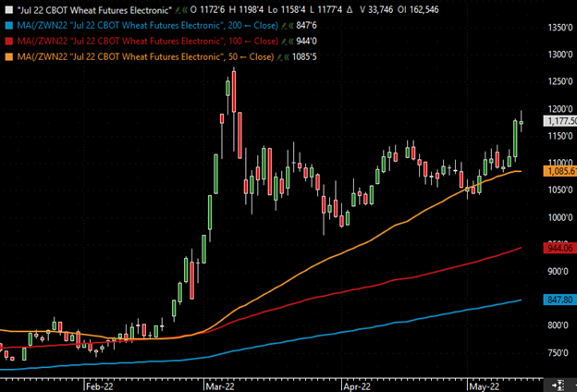Click the 1050'0 price axis label
This screenshot has height=392, width=577.
pyautogui.click(x=560, y=190)
